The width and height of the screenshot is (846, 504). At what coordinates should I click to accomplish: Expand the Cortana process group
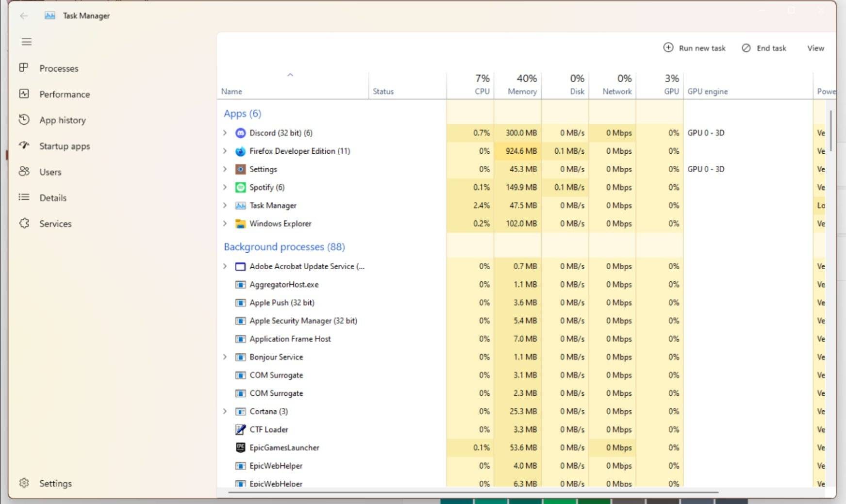[x=225, y=411]
